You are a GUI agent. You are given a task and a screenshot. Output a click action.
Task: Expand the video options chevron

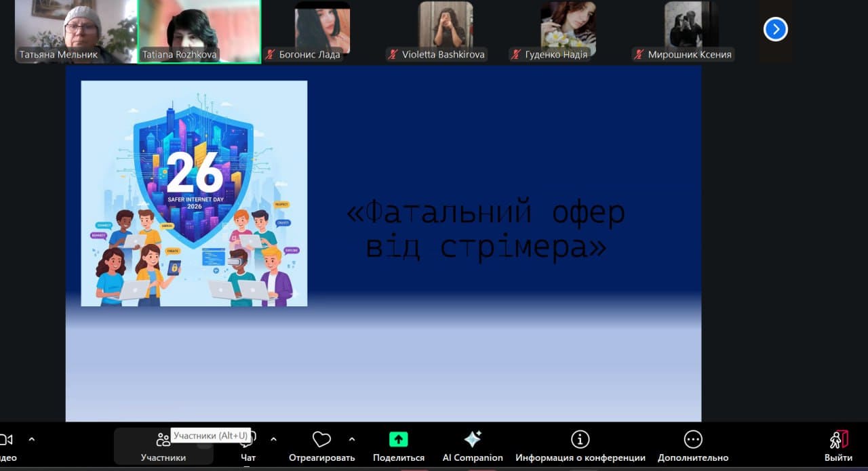point(31,439)
